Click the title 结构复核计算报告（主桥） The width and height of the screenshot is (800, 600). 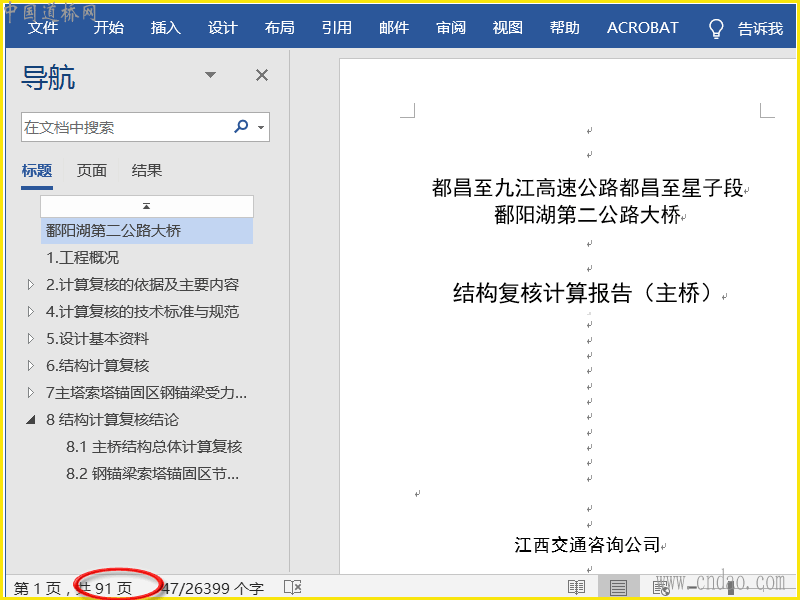click(x=586, y=293)
